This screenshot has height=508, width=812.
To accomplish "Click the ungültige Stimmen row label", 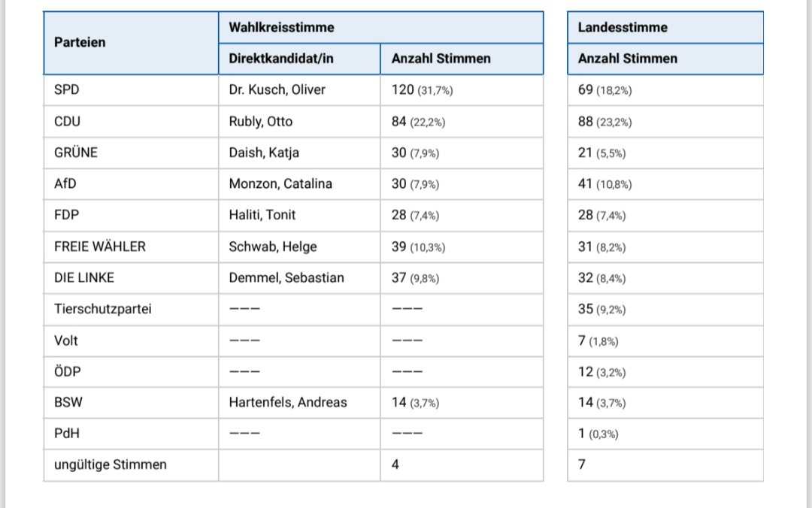I will tap(111, 465).
